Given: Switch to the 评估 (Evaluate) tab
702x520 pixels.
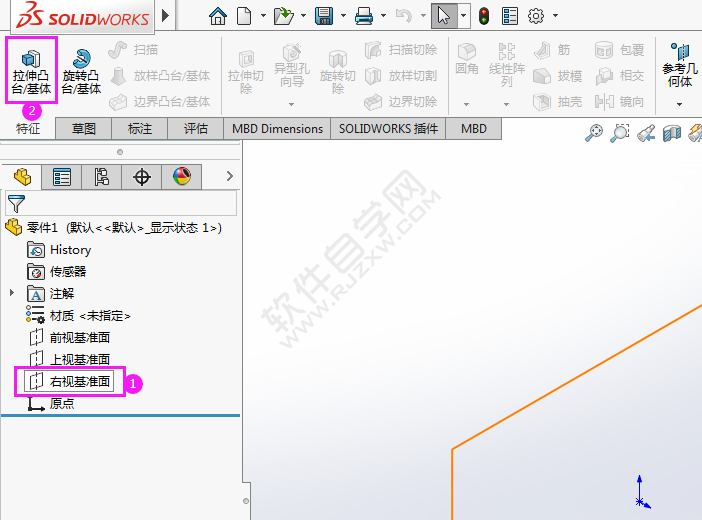Looking at the screenshot, I should point(196,129).
